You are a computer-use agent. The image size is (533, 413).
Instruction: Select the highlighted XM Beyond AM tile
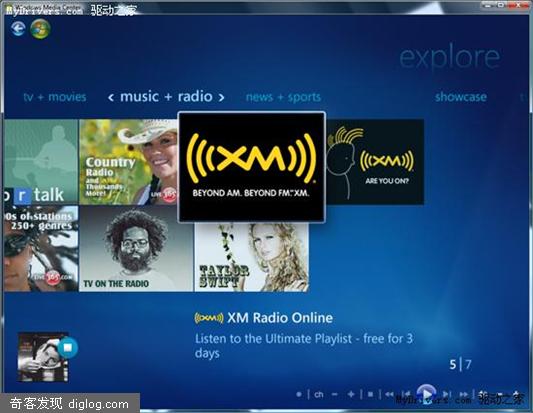[252, 167]
